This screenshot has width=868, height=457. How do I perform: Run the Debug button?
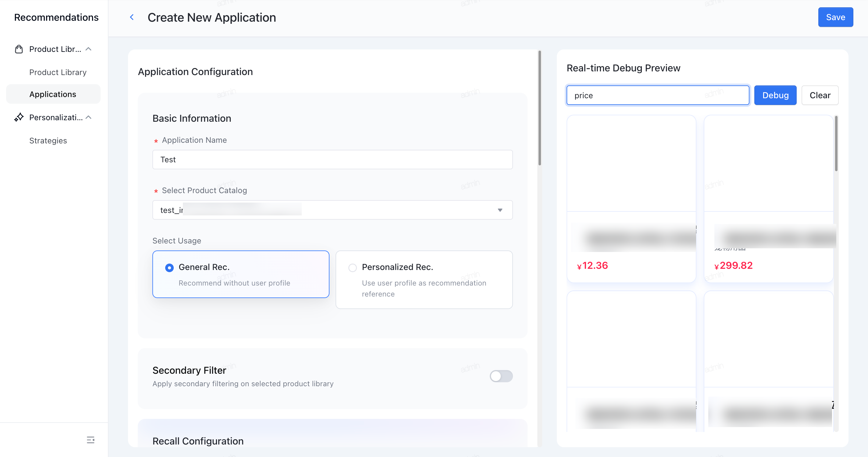(775, 95)
